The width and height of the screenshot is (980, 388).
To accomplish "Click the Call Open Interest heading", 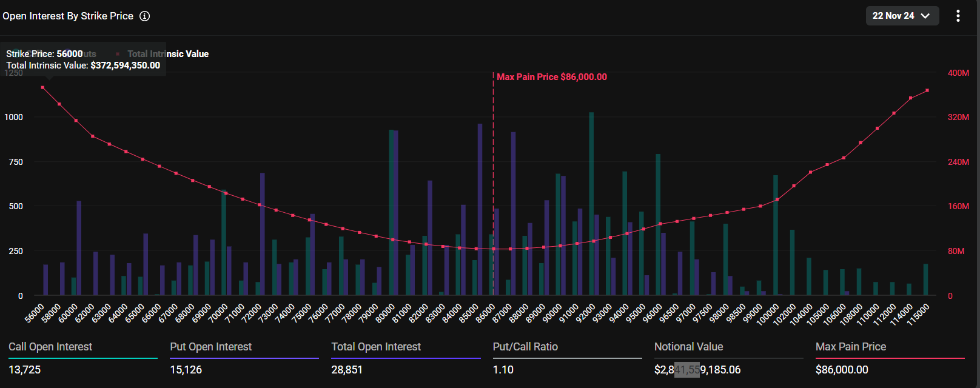I will 50,347.
